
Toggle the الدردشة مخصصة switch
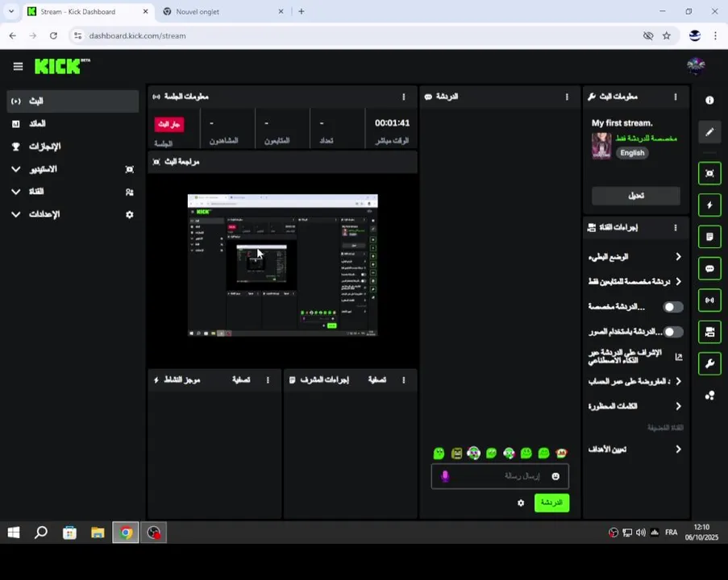pos(672,307)
